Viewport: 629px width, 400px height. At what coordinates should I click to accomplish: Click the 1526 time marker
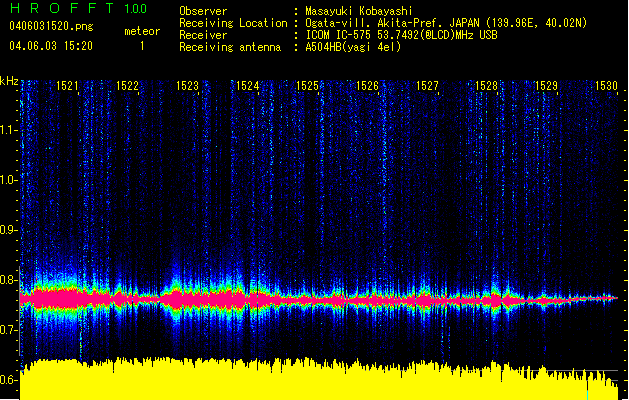coord(367,86)
